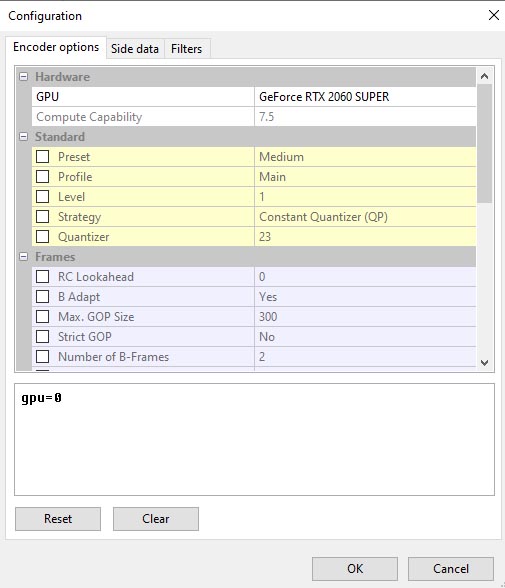
Task: Toggle the Strategy checkbox
Action: [x=42, y=216]
